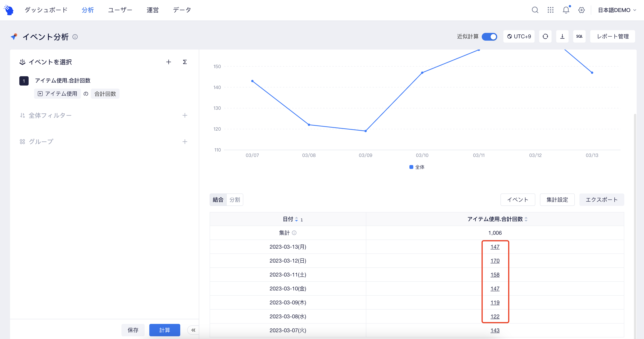Switch to the 結合 tab
This screenshot has width=644, height=339.
tap(218, 200)
